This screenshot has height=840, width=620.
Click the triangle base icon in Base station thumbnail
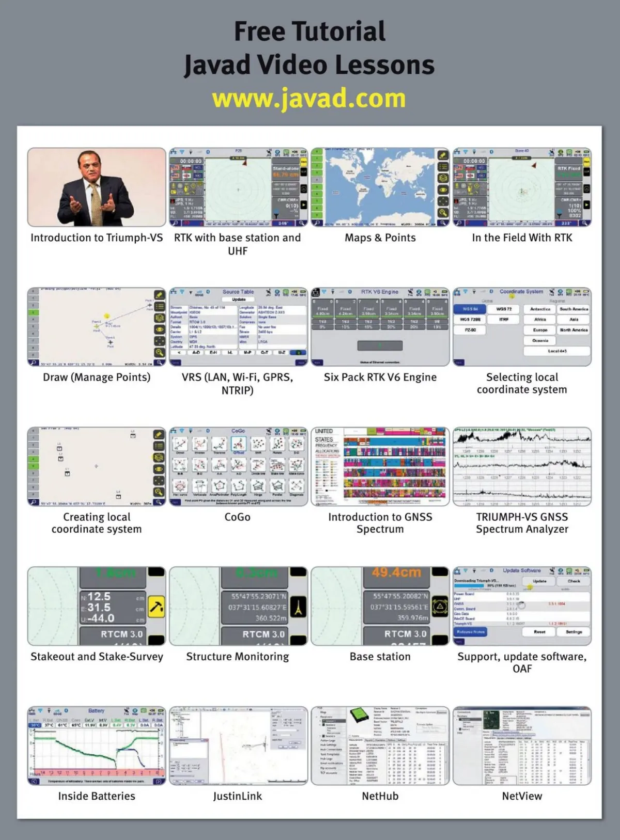[x=440, y=607]
